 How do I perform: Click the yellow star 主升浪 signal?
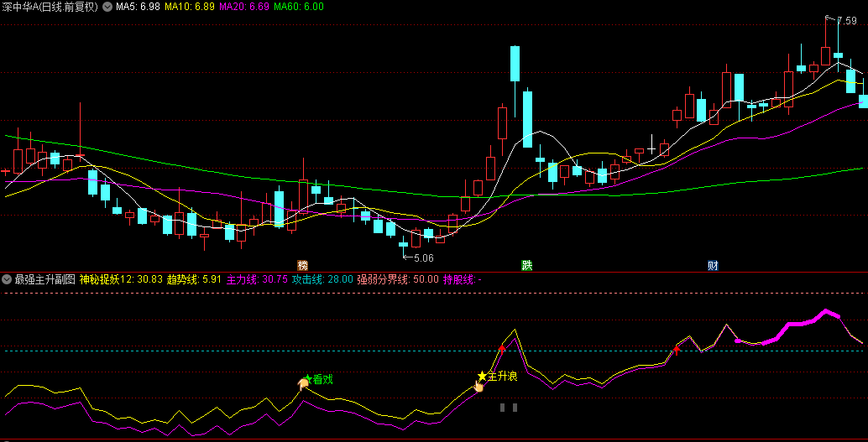482,376
